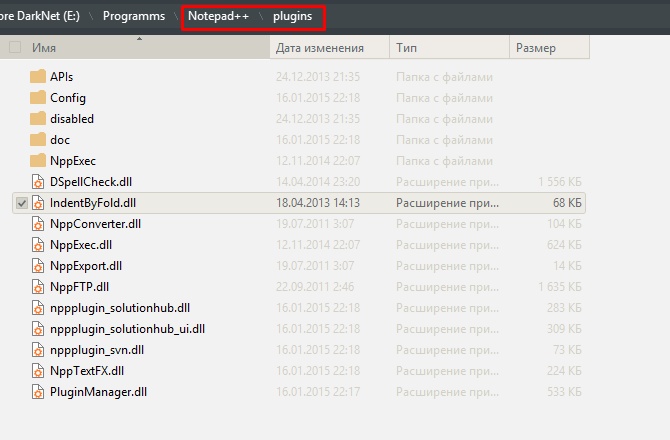The width and height of the screenshot is (670, 440).
Task: Click the 22.09.2011 2:46 date cell
Action: 315,287
